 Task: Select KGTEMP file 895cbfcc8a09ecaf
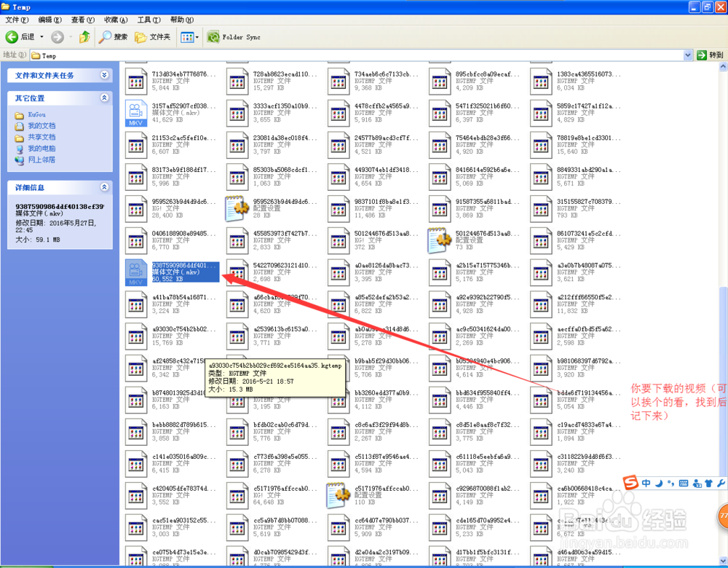pos(474,81)
